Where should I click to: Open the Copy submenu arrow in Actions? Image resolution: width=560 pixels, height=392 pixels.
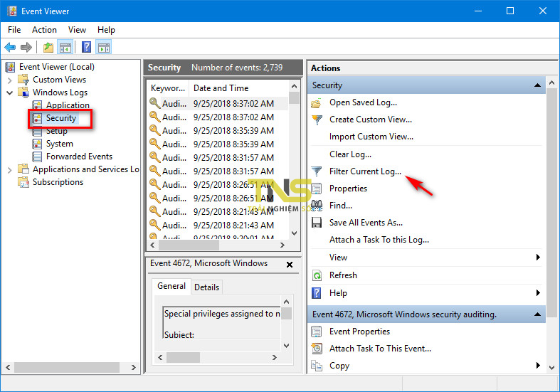[538, 365]
